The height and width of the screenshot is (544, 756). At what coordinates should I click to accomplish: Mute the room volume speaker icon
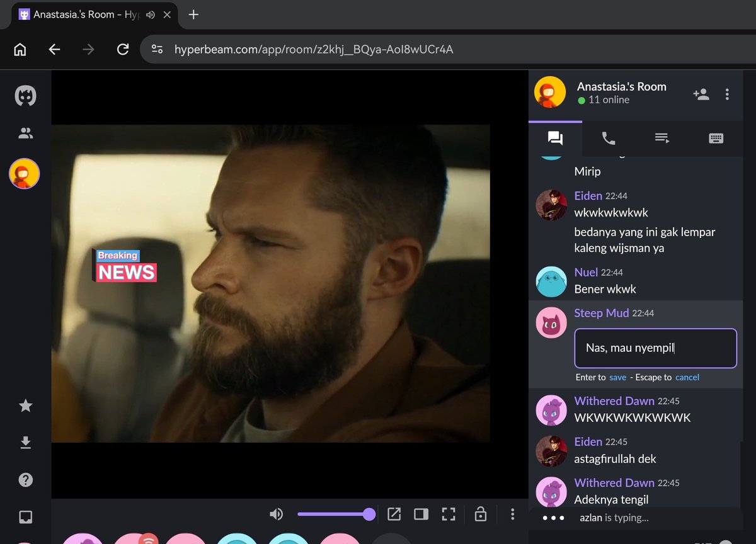click(276, 514)
